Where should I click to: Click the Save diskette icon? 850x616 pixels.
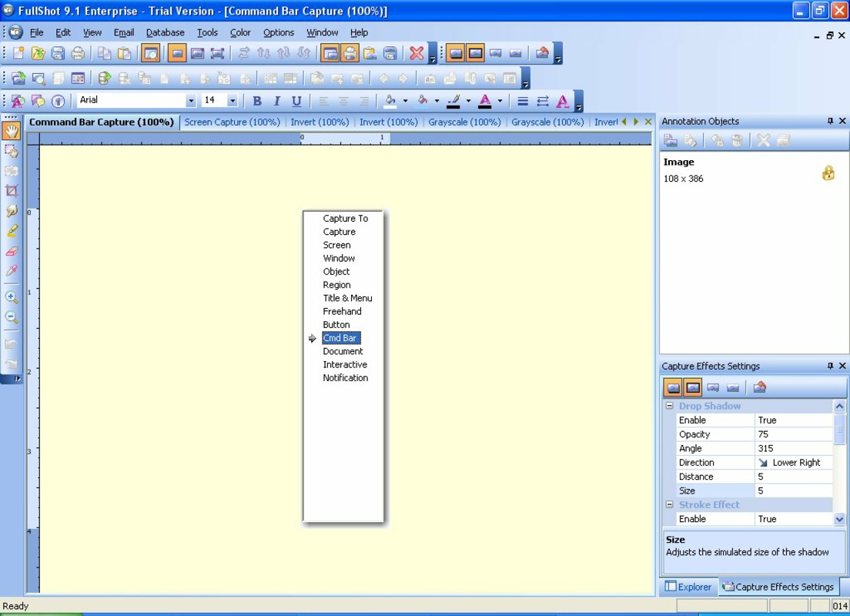coord(58,52)
